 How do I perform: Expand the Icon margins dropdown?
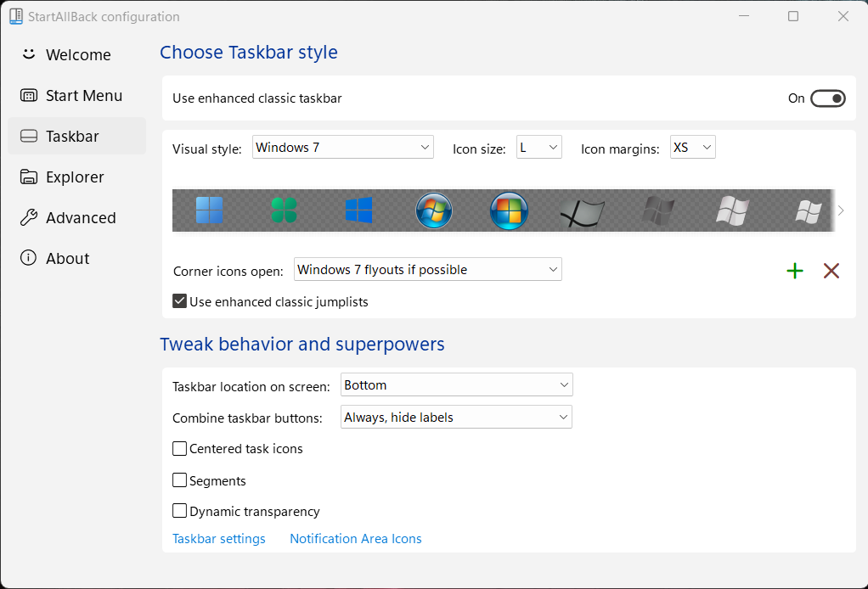pos(692,147)
